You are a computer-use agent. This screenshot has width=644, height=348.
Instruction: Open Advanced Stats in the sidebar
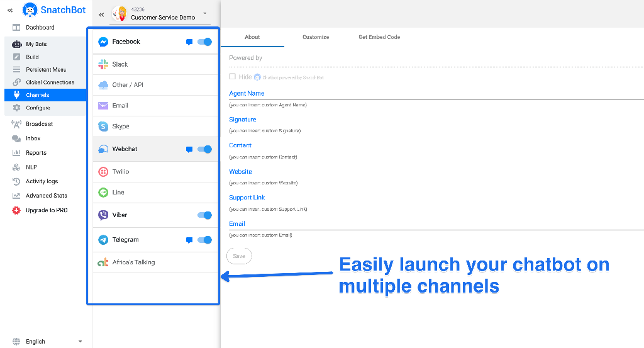coord(47,196)
